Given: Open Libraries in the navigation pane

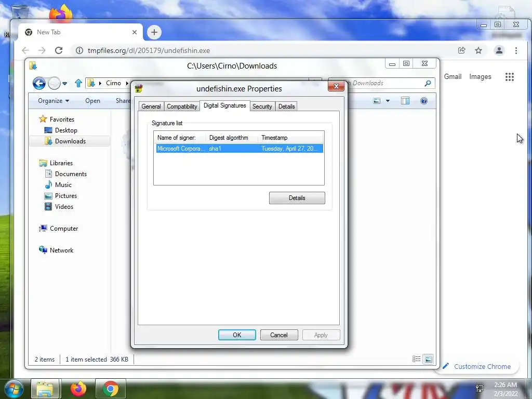Looking at the screenshot, I should coord(56,163).
